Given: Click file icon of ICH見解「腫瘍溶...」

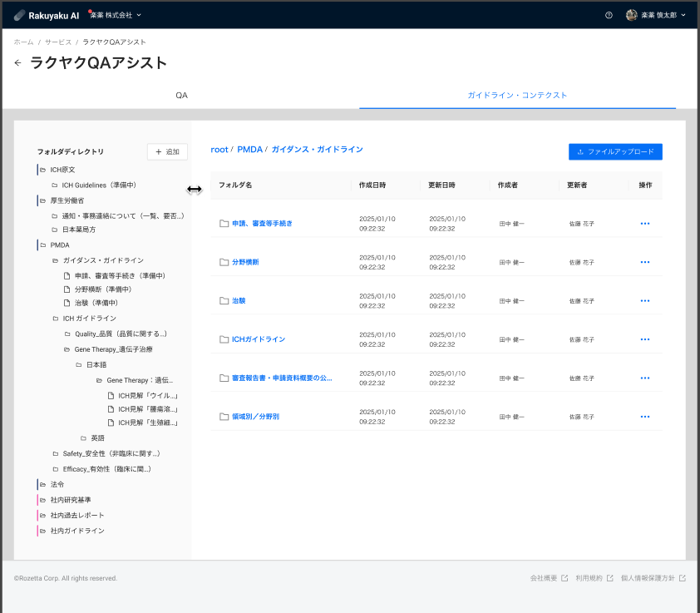Looking at the screenshot, I should pos(111,409).
